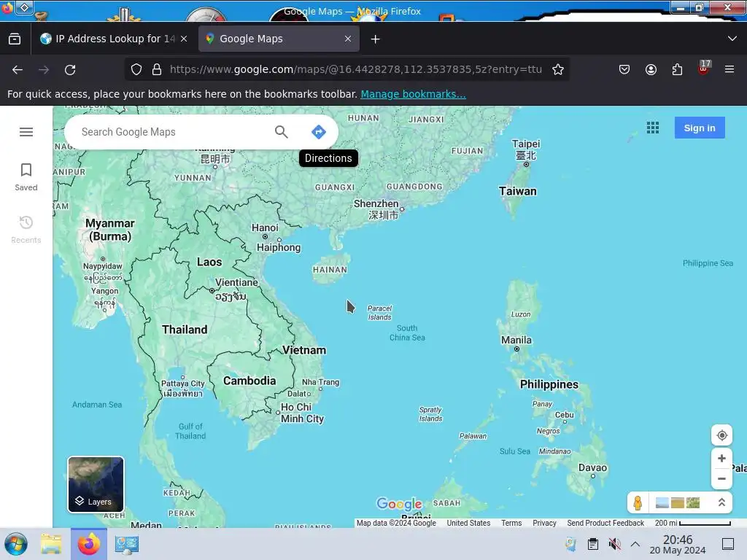Zoom in on the map
This screenshot has height=560, width=747.
tap(721, 458)
